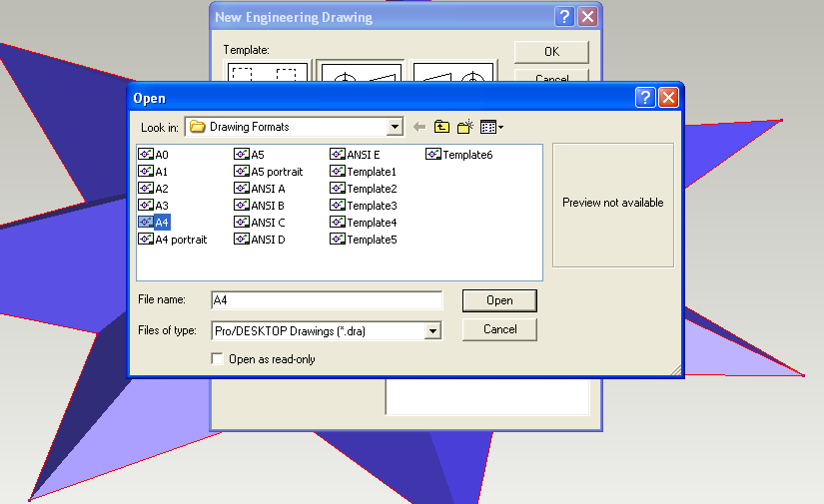
Task: Select the A5 portrait file icon
Action: tap(242, 171)
